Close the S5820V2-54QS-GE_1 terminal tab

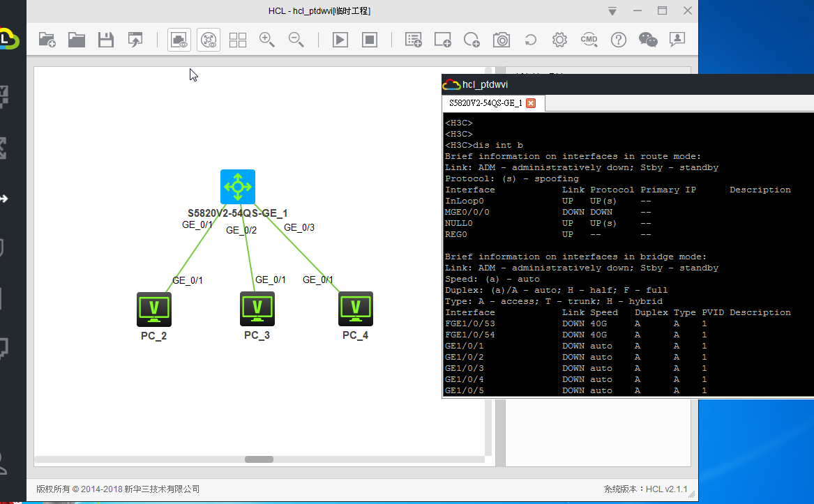pos(531,103)
